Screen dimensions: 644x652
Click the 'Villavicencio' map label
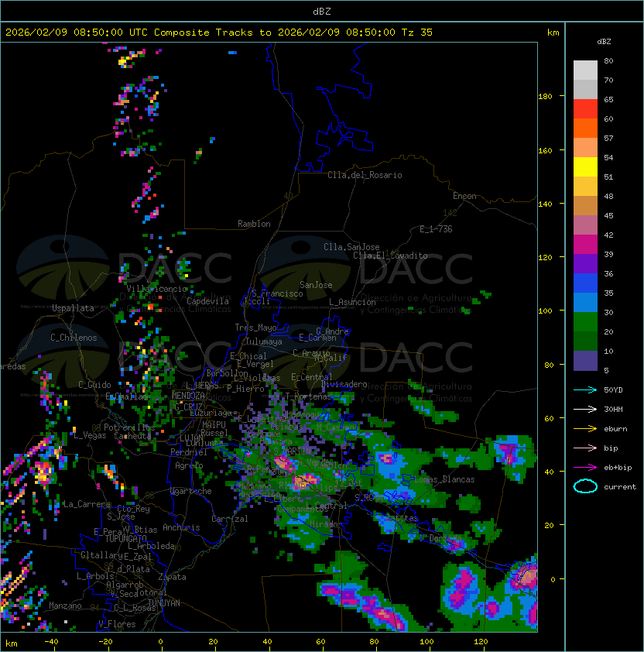tap(156, 289)
